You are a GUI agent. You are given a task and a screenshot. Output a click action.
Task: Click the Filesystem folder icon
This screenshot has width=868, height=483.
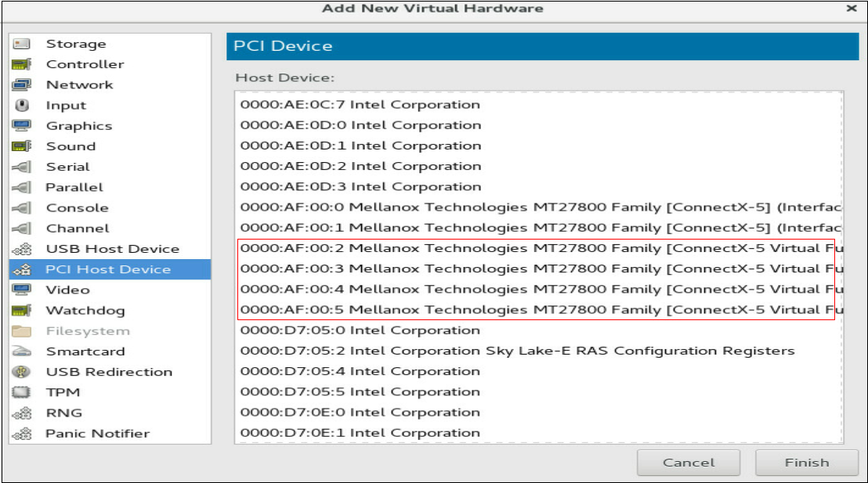pos(22,331)
